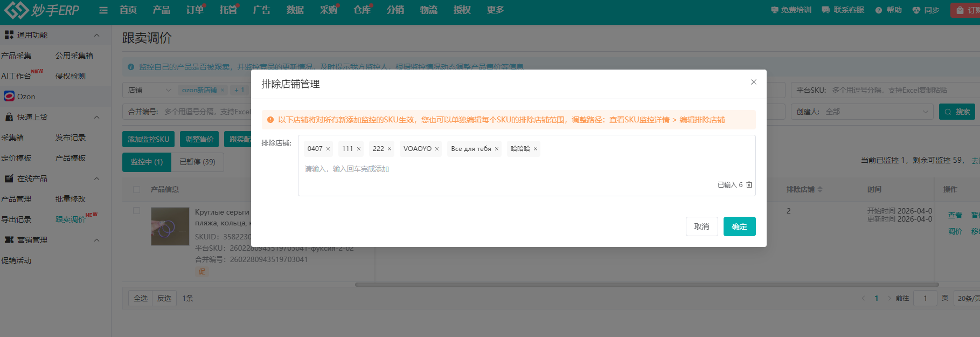
Task: Click the 营销管理 ticket icon
Action: click(x=9, y=239)
